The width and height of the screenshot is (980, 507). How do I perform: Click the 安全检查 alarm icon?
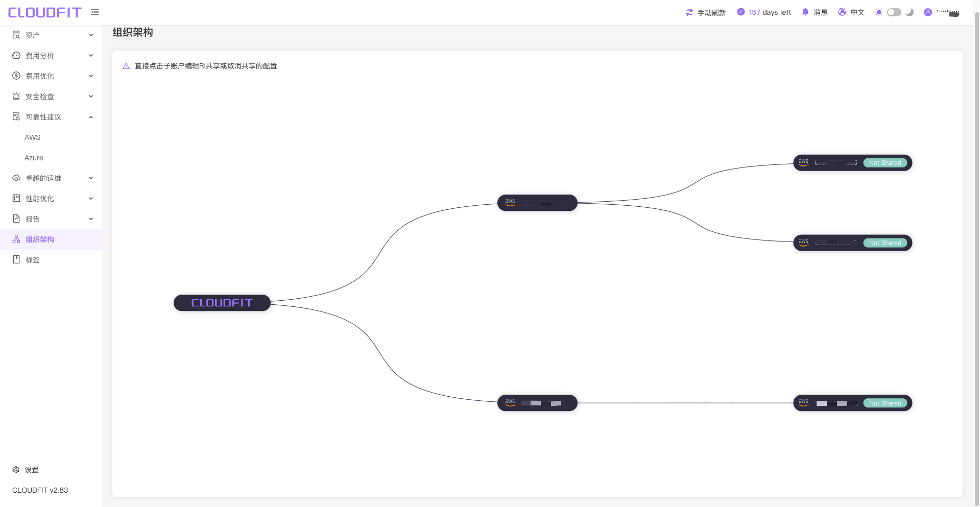pos(16,96)
